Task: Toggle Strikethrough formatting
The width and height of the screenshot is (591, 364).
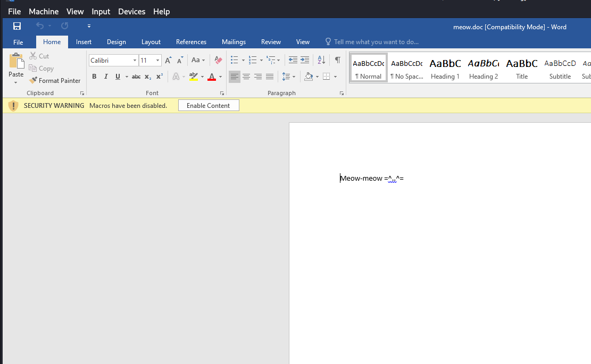Action: (136, 77)
